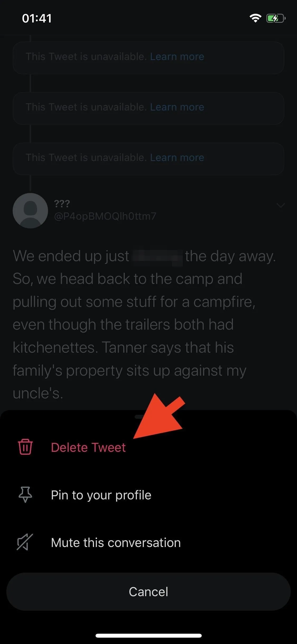Tap the red trash can icon
The height and width of the screenshot is (644, 297).
pos(25,447)
